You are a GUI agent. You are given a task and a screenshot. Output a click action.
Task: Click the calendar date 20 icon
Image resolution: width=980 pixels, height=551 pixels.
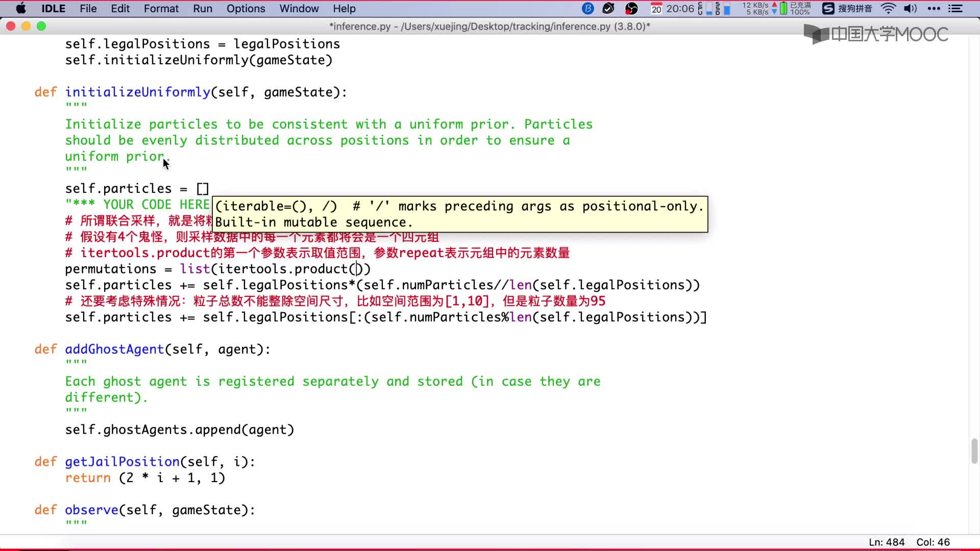656,9
